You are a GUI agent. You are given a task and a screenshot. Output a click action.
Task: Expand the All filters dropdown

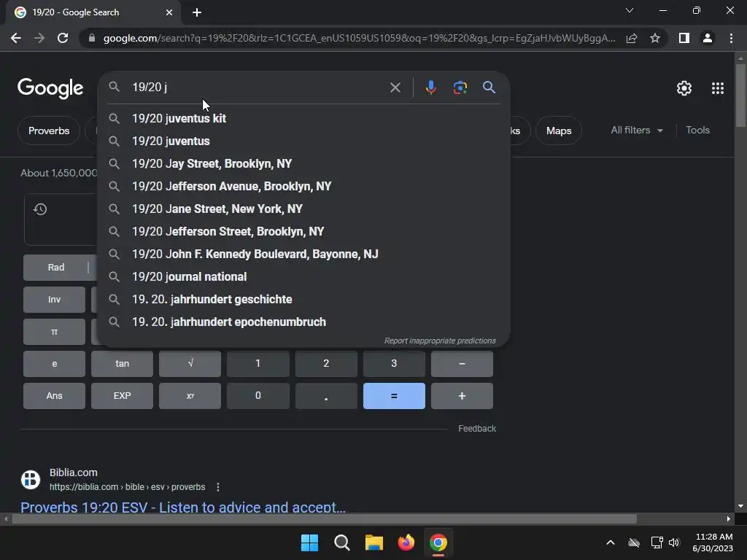pyautogui.click(x=637, y=130)
